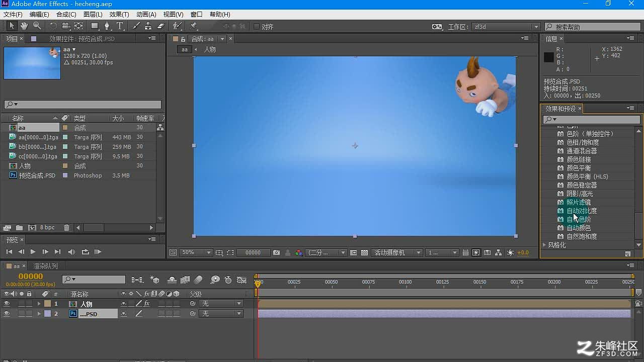Select the Eraser tool
This screenshot has height=362, width=644.
coord(161,26)
